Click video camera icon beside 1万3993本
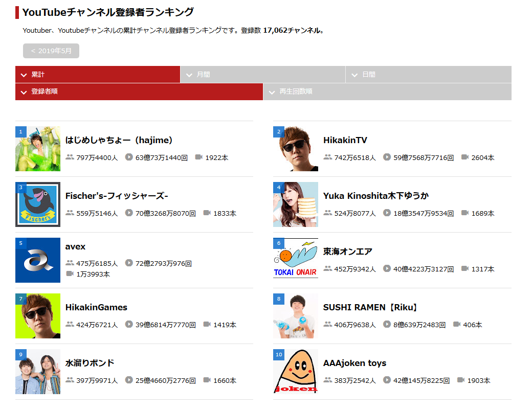The width and height of the screenshot is (532, 411). point(70,273)
